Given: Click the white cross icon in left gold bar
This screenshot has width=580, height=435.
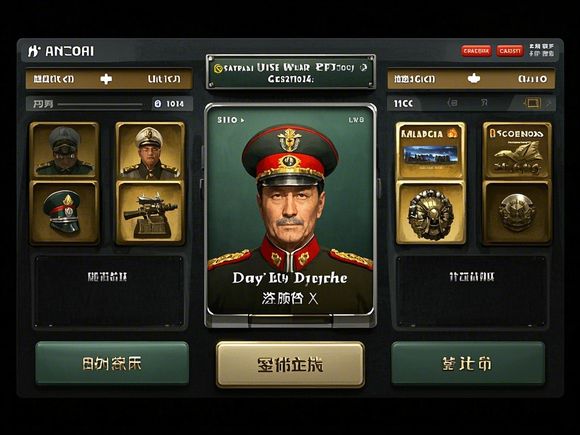Looking at the screenshot, I should tap(106, 79).
